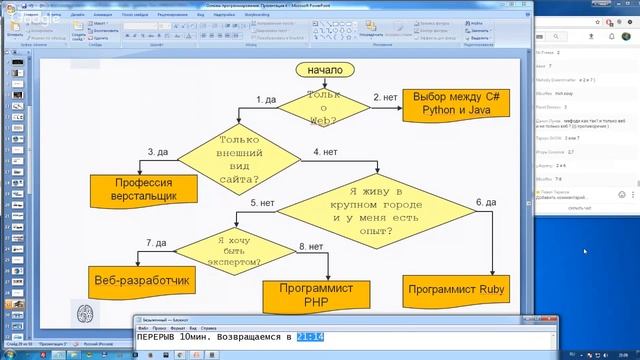Viewport: 640px width, 360px height.
Task: Open Правка menu in Notepad
Action: pyautogui.click(x=159, y=328)
